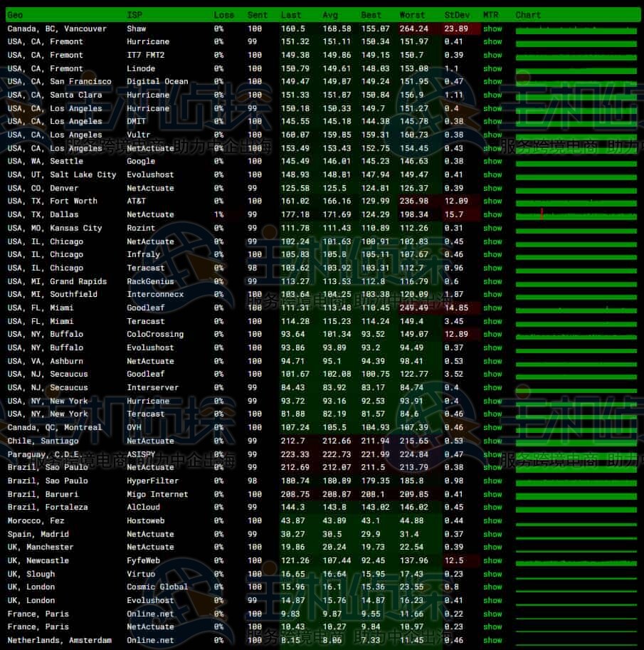Select the 'UK, Manchester' geo cell
The height and width of the screenshot is (650, 644).
coord(40,547)
